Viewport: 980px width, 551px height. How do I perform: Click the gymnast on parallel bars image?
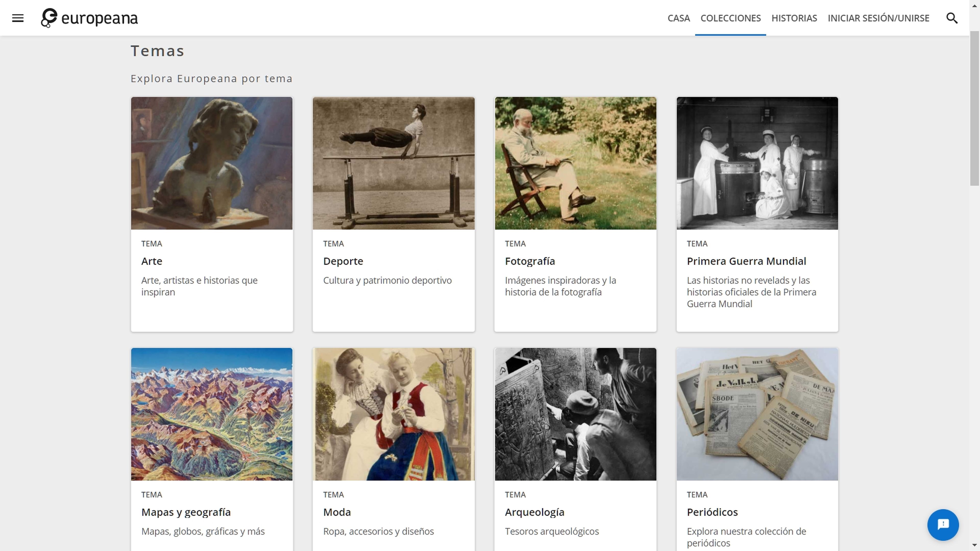(x=394, y=163)
